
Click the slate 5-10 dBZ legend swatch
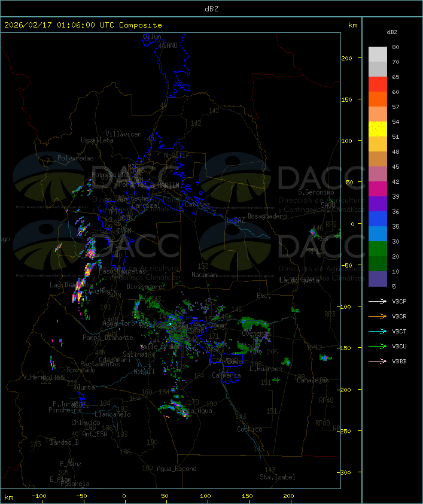point(378,279)
